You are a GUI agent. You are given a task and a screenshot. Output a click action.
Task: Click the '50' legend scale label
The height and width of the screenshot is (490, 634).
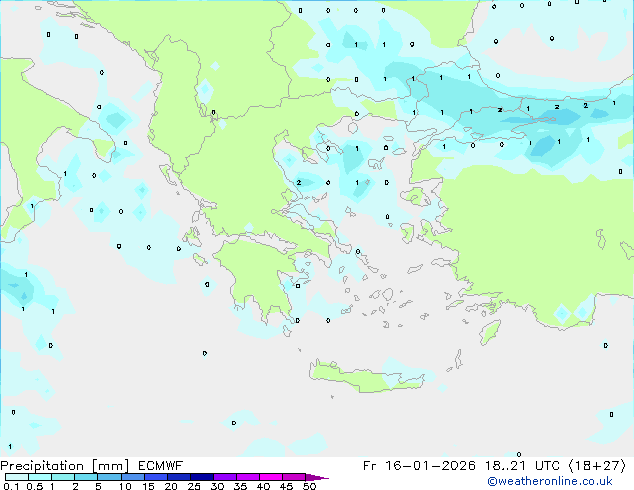[x=310, y=486]
